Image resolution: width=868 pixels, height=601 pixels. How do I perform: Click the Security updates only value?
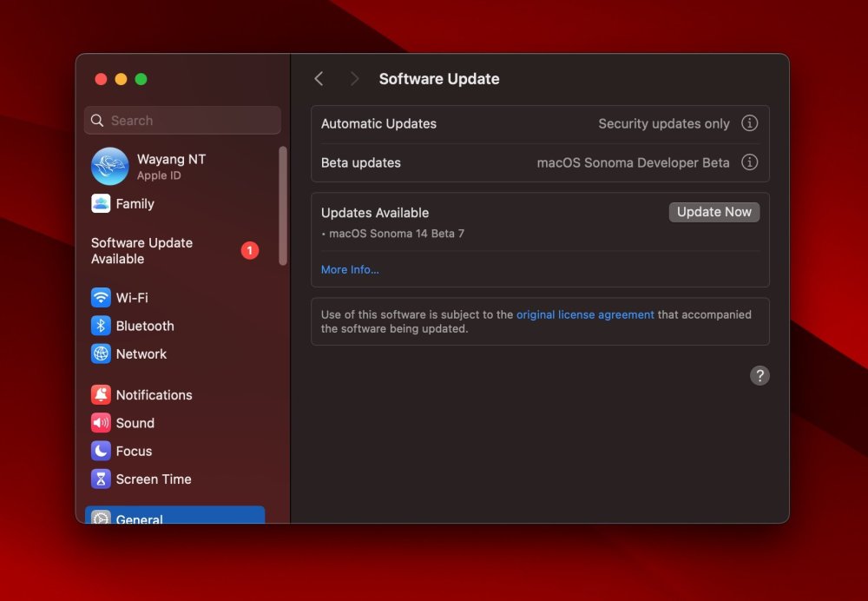tap(664, 123)
